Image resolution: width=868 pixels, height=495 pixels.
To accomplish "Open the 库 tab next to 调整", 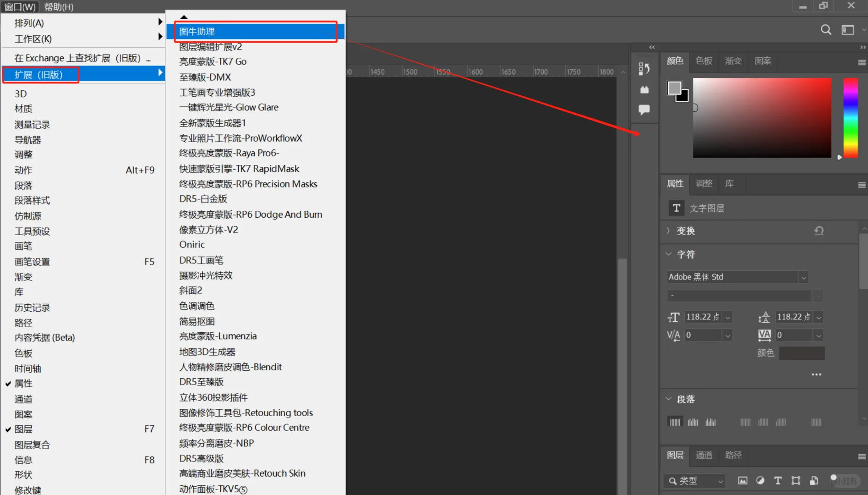I will click(730, 183).
